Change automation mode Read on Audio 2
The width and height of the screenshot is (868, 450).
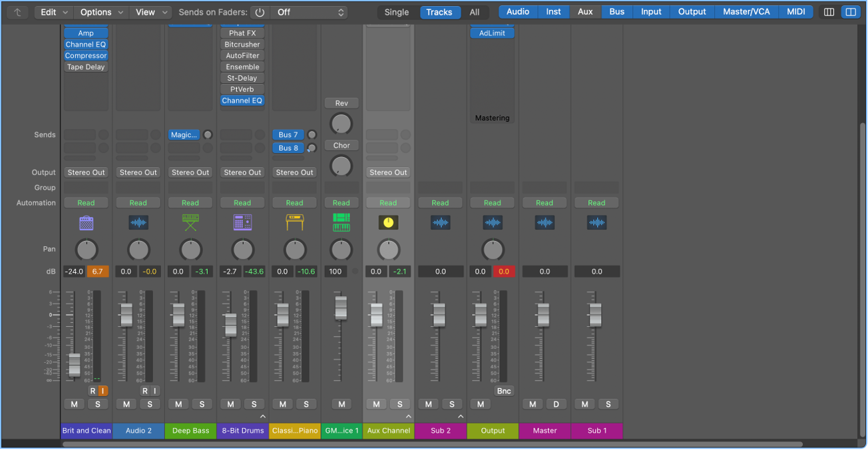pos(138,203)
